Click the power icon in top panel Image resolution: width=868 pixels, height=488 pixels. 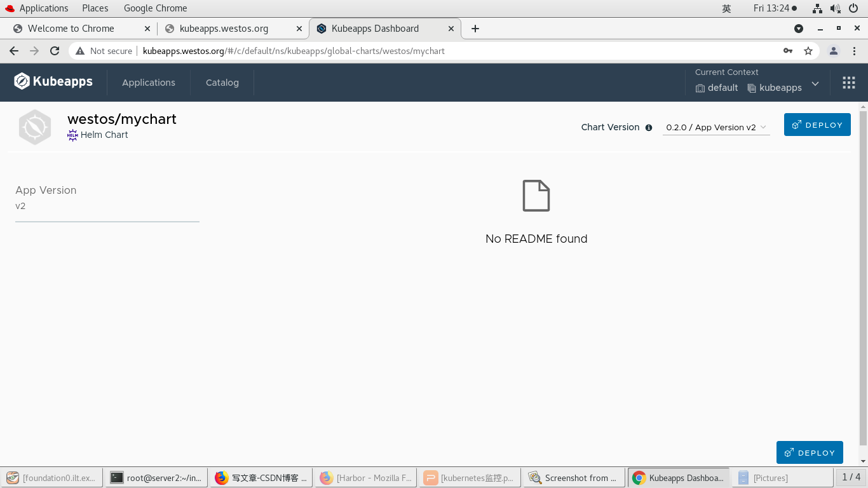[x=853, y=8]
